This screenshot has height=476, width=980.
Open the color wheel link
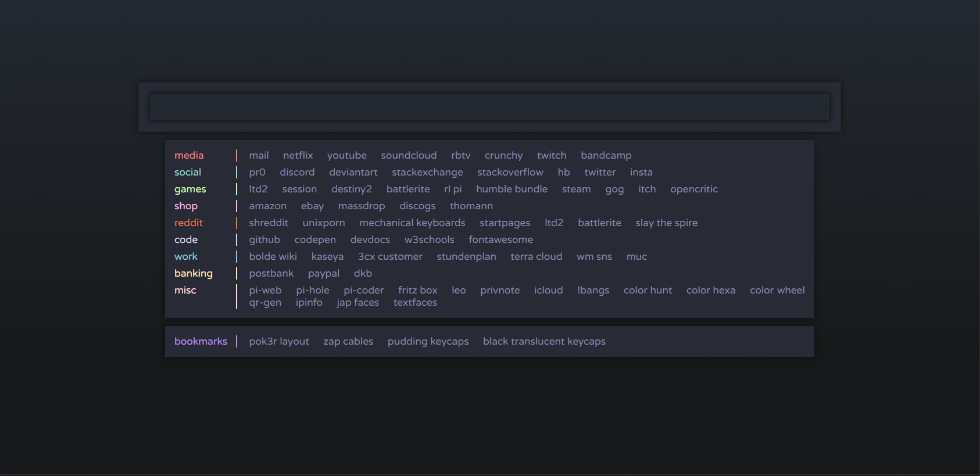point(777,290)
